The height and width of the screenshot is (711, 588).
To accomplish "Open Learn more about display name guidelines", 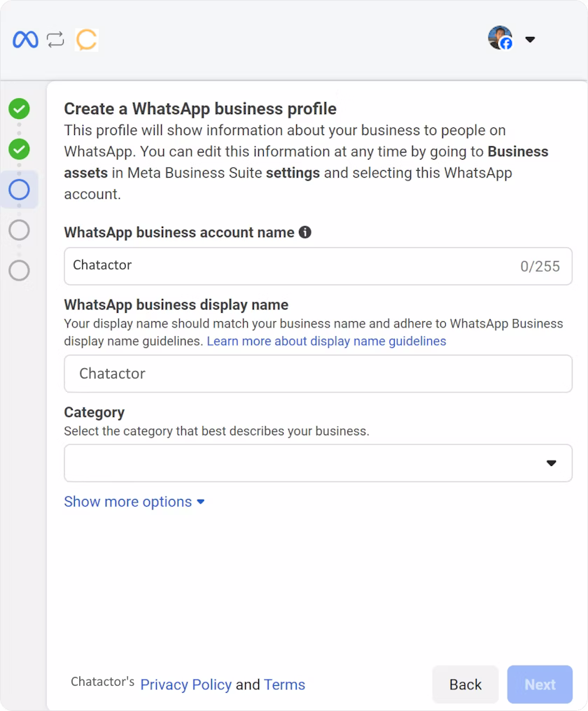I will [326, 342].
